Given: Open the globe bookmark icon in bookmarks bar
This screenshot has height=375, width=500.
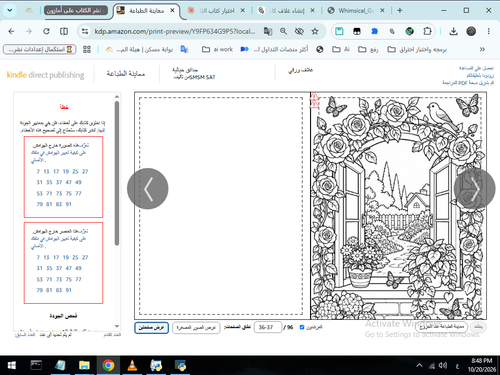Looking at the screenshot, I should [320, 49].
